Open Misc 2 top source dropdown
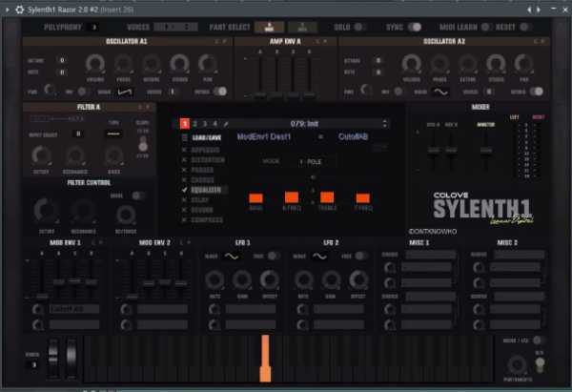Viewport: 572px width, 392px height. click(x=520, y=255)
